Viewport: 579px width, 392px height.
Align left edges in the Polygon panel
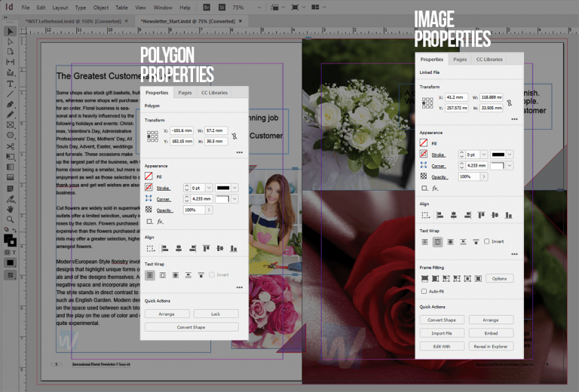tap(165, 249)
